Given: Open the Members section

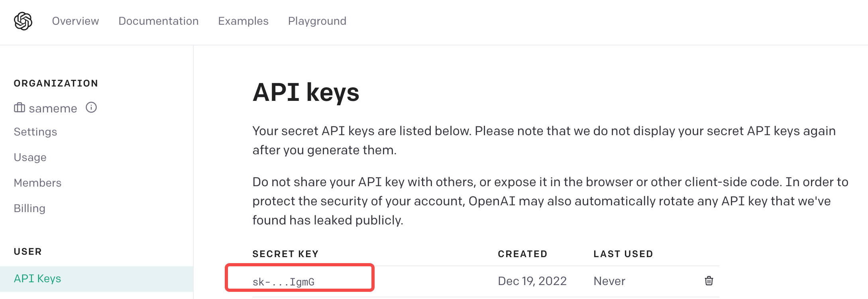Looking at the screenshot, I should coord(37,183).
